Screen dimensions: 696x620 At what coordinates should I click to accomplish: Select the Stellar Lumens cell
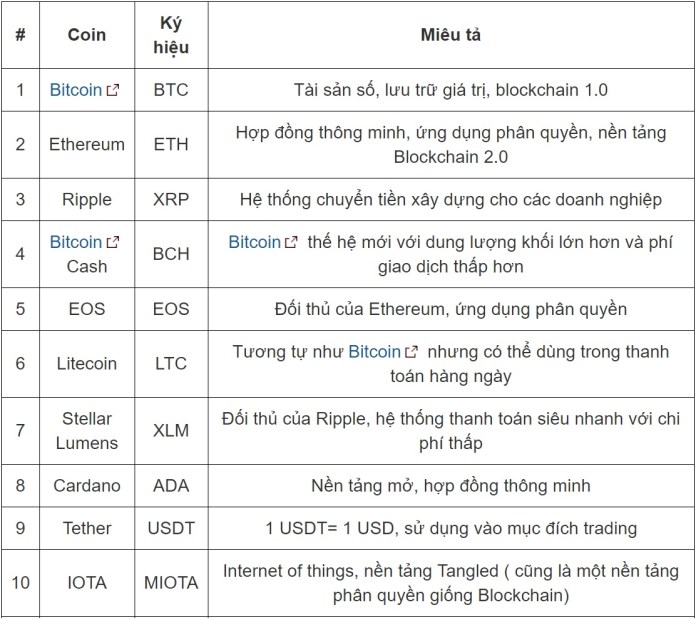pos(87,431)
